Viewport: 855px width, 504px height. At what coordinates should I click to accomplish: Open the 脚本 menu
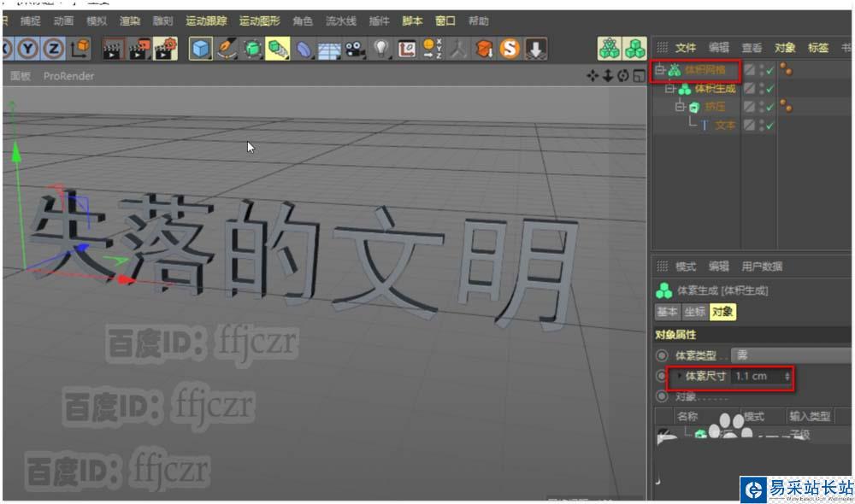[412, 21]
